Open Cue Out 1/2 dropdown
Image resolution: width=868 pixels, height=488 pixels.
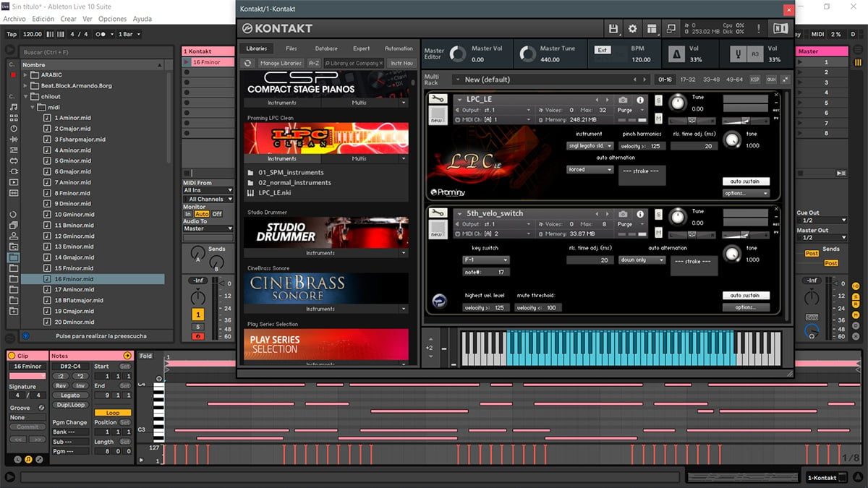(822, 220)
